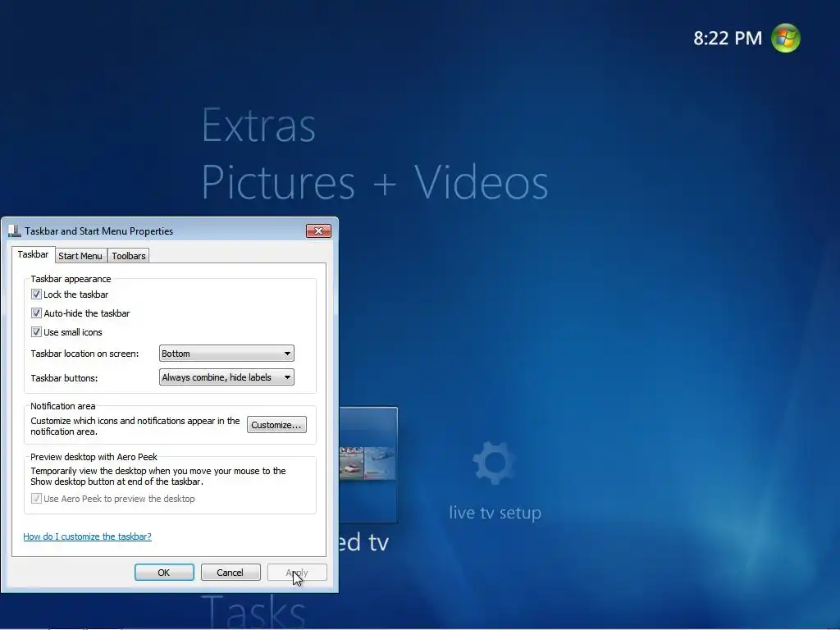Click the Cancel button
The height and width of the screenshot is (630, 840).
tap(231, 572)
